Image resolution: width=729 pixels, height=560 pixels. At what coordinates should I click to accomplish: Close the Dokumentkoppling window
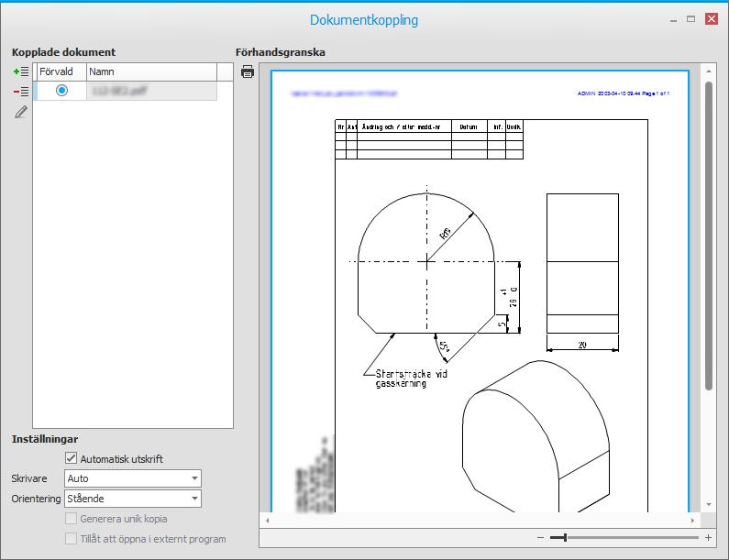pyautogui.click(x=712, y=18)
